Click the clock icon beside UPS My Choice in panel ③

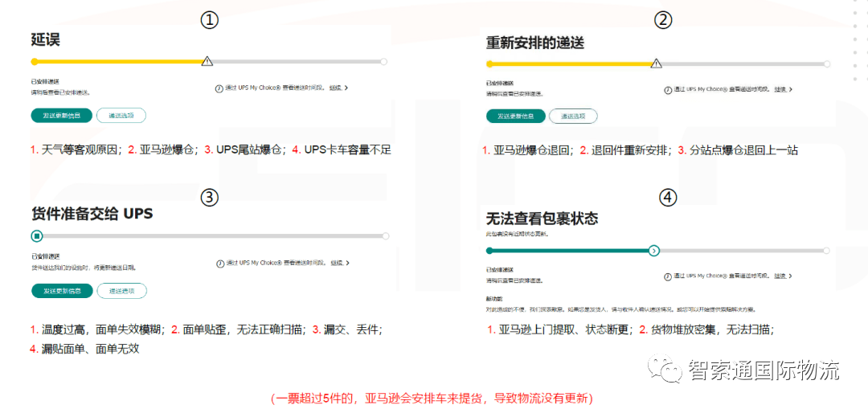(219, 264)
